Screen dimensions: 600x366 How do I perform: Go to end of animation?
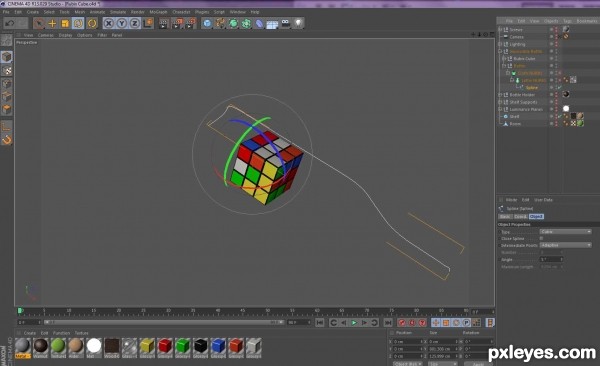[x=388, y=323]
